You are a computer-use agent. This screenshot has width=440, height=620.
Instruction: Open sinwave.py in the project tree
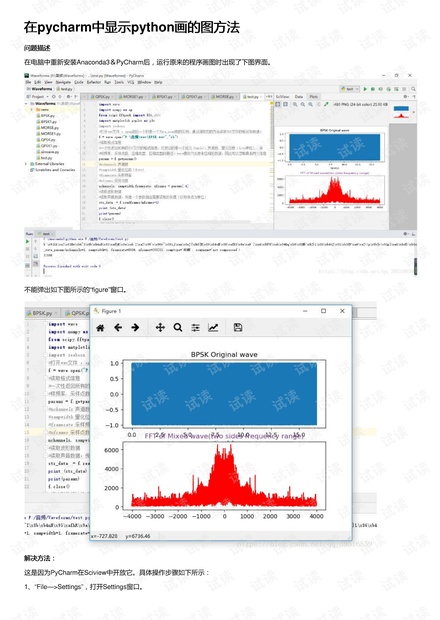tap(50, 152)
